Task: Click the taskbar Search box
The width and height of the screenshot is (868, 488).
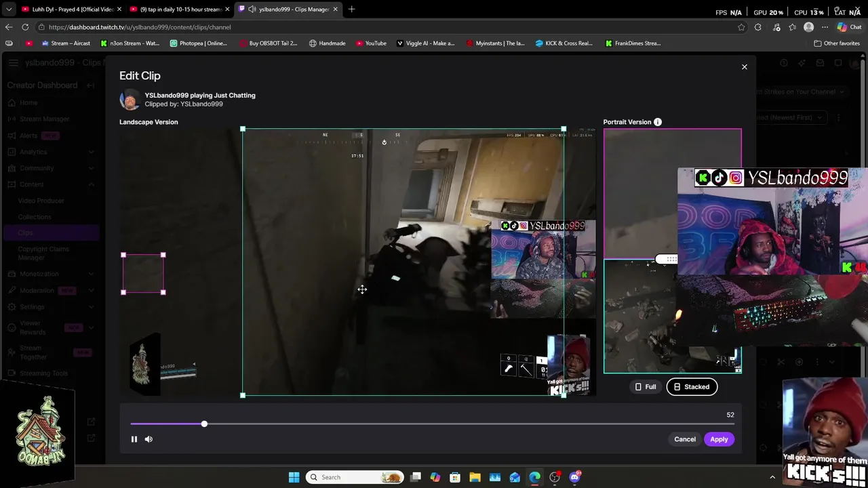Action: pyautogui.click(x=355, y=477)
